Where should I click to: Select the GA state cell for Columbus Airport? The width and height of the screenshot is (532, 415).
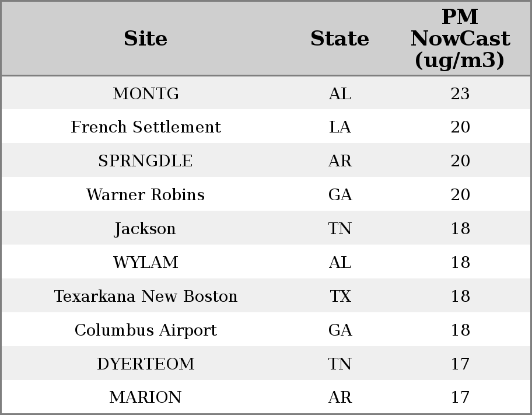(339, 330)
